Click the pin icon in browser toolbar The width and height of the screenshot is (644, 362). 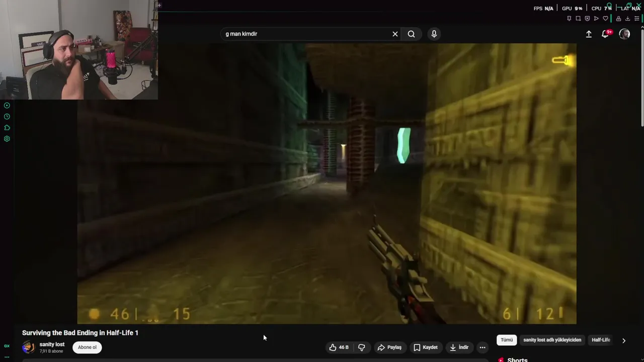[569, 19]
